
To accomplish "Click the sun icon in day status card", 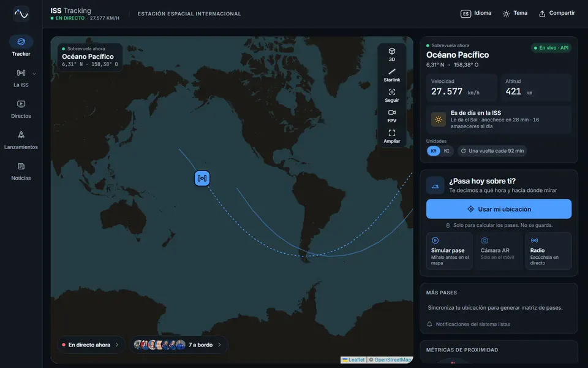I will [438, 120].
